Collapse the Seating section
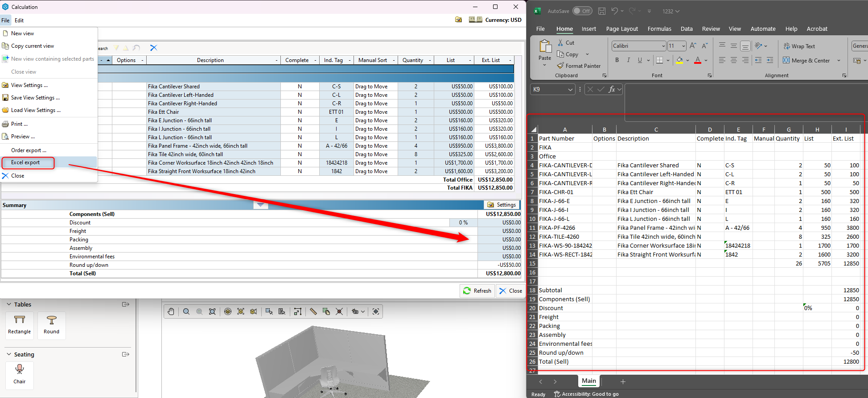The width and height of the screenshot is (868, 398). click(8, 354)
